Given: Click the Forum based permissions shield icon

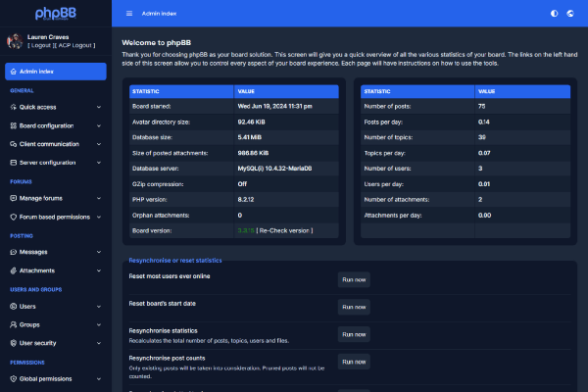Looking at the screenshot, I should 14,217.
